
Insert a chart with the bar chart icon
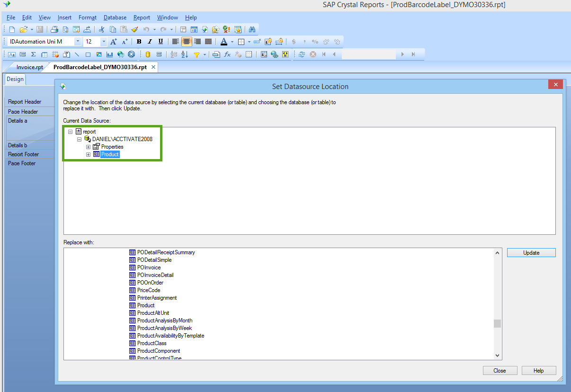click(110, 54)
